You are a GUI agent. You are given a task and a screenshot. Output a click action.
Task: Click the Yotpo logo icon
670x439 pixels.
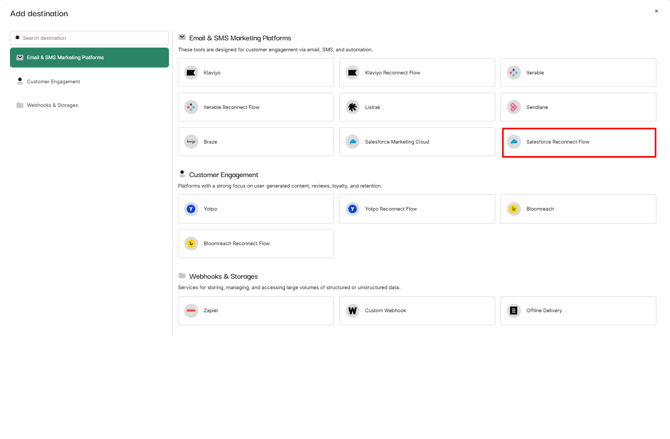[191, 209]
